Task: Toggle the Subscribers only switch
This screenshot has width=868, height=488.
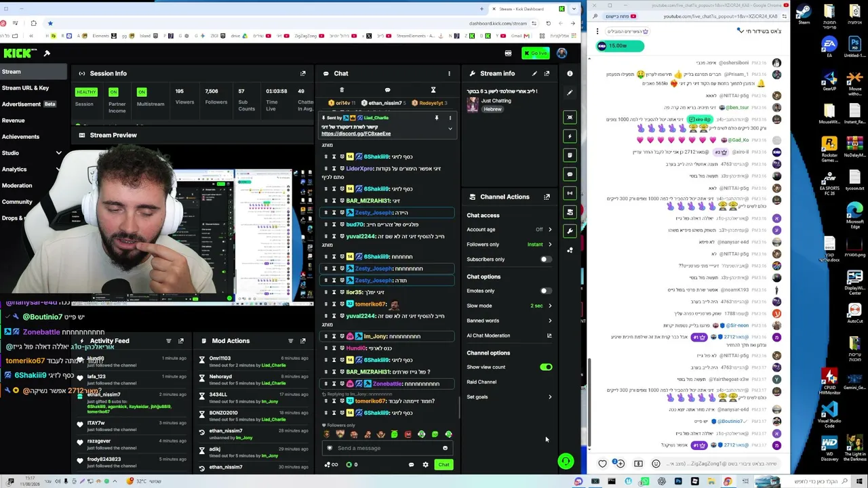Action: click(545, 259)
